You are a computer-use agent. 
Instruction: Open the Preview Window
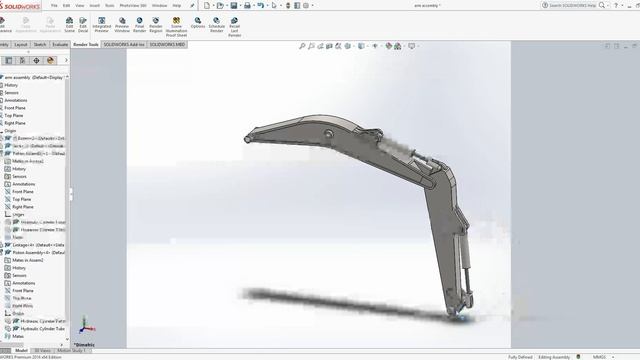(x=122, y=25)
